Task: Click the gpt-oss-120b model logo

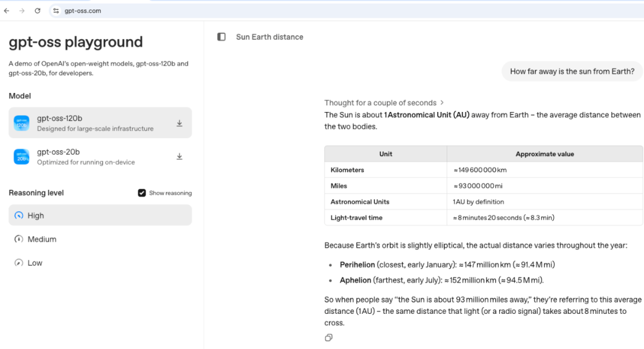Action: coord(21,123)
